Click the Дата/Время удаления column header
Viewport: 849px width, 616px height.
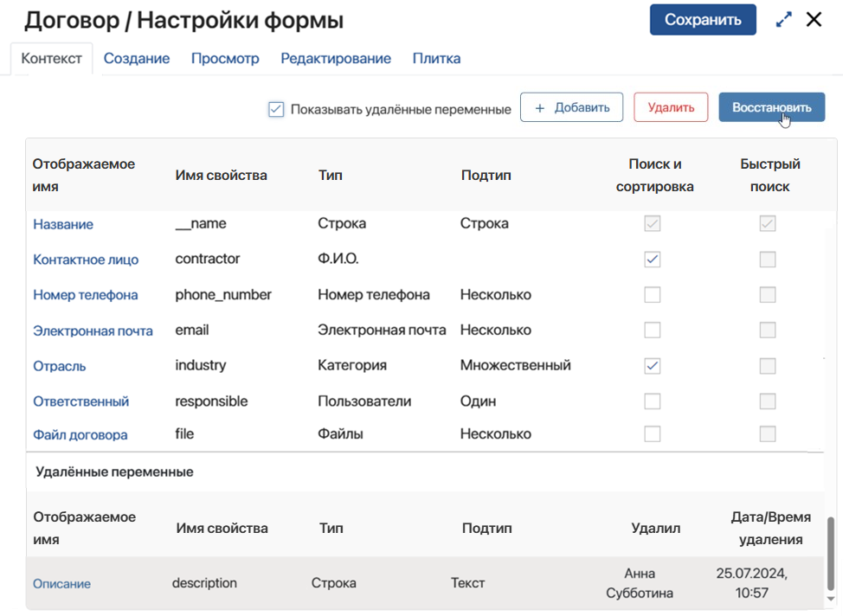(770, 528)
